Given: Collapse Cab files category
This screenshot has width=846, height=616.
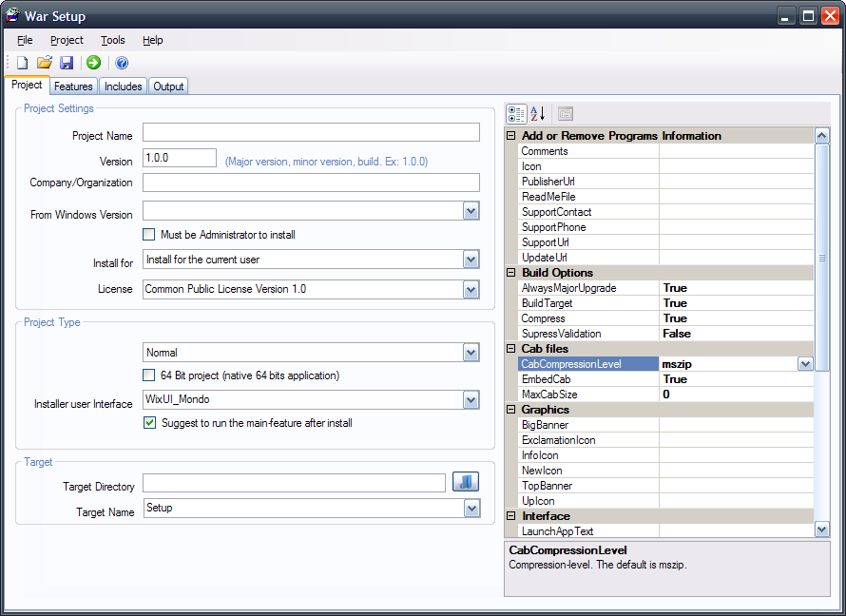Looking at the screenshot, I should (511, 349).
